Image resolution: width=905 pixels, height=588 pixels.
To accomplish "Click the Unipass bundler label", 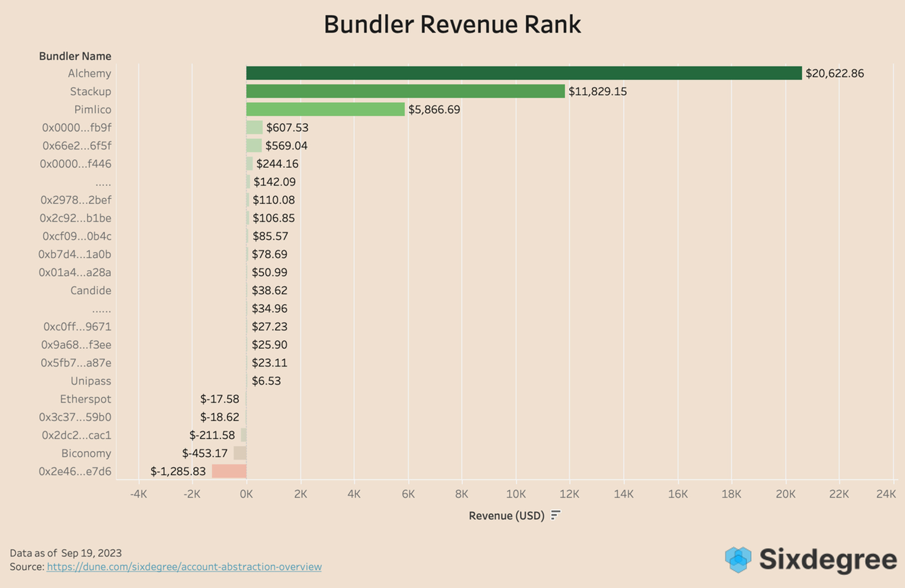I will [x=90, y=381].
